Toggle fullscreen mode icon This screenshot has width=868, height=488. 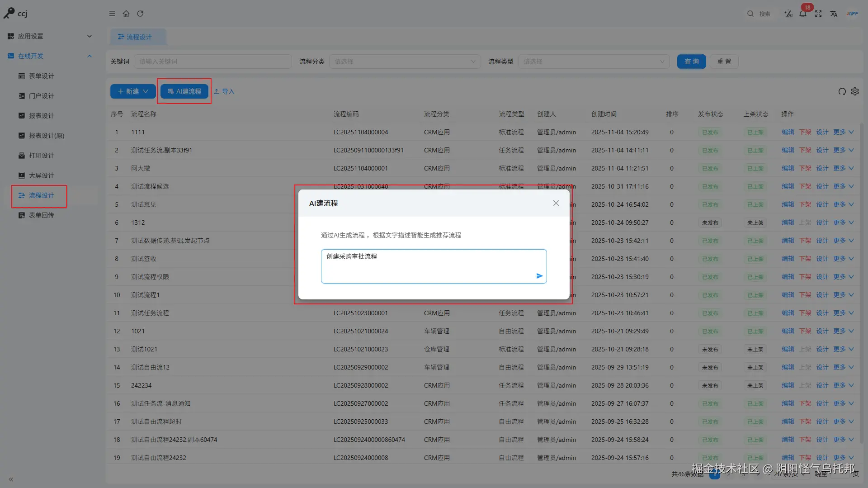pos(818,14)
